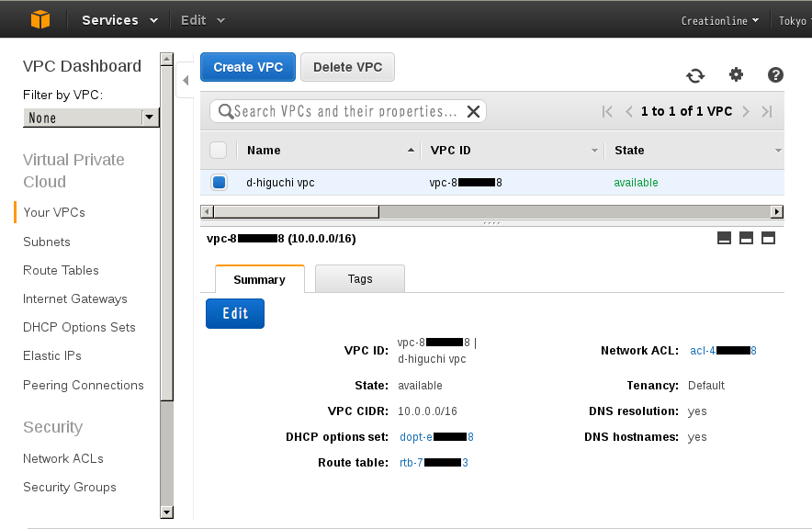Click the search magnifier icon
The image size is (812, 529).
point(226,111)
